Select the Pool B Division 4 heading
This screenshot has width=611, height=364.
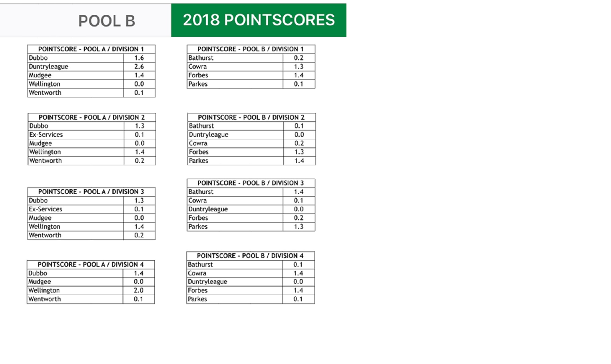coord(250,256)
